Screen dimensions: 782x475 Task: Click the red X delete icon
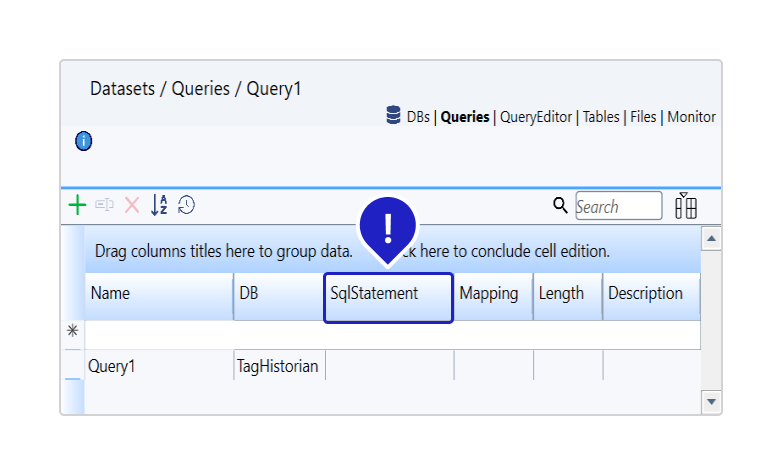coord(132,205)
